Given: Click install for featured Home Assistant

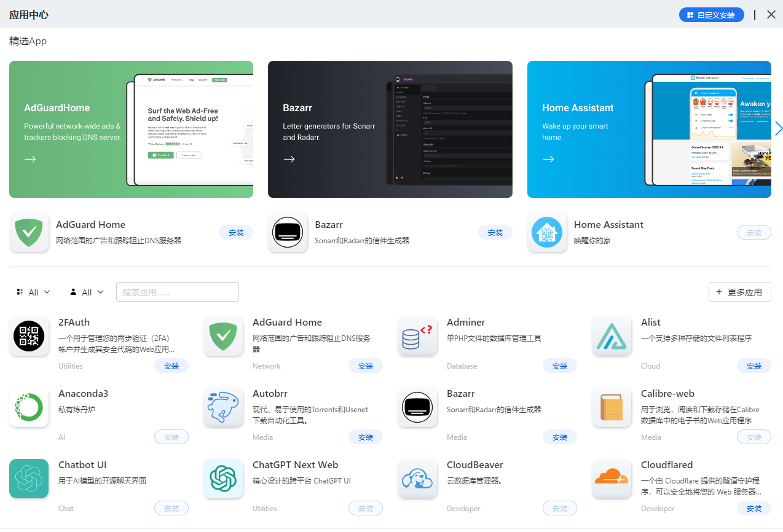Looking at the screenshot, I should click(x=754, y=232).
